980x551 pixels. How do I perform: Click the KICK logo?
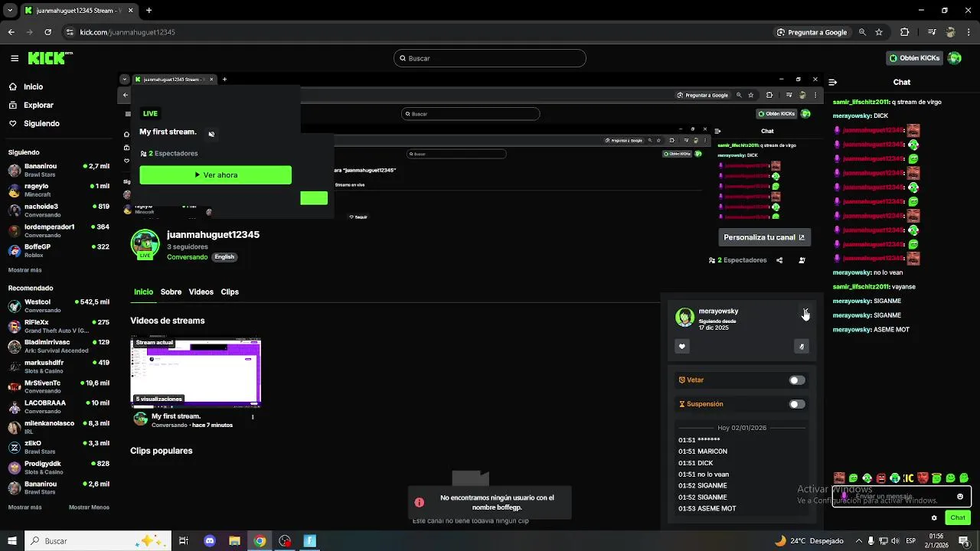[50, 58]
